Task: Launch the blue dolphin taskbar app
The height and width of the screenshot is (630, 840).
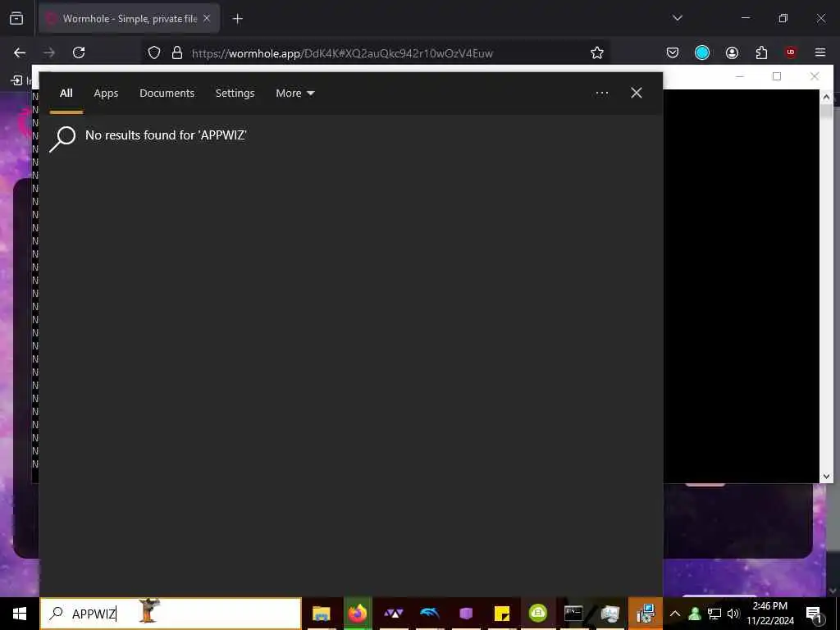Action: [430, 614]
